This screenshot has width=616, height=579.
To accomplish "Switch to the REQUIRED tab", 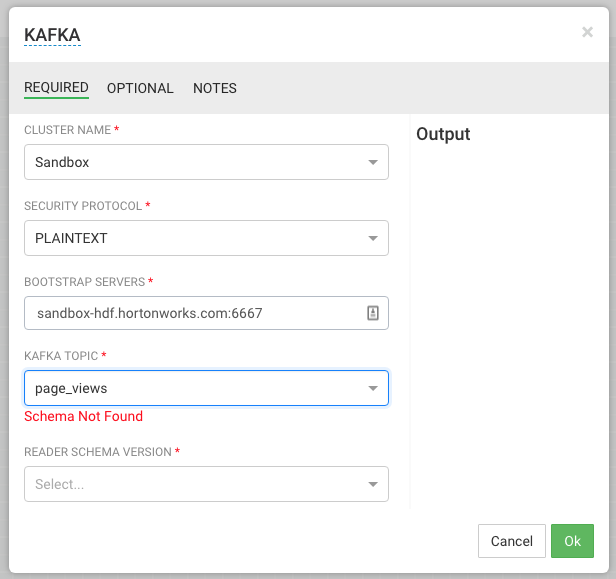I will point(56,88).
